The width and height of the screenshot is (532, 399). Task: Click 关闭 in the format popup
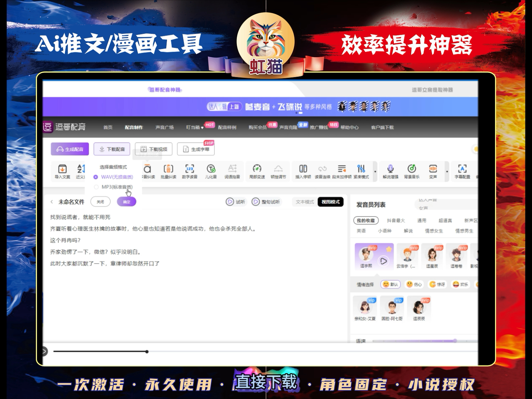[100, 202]
